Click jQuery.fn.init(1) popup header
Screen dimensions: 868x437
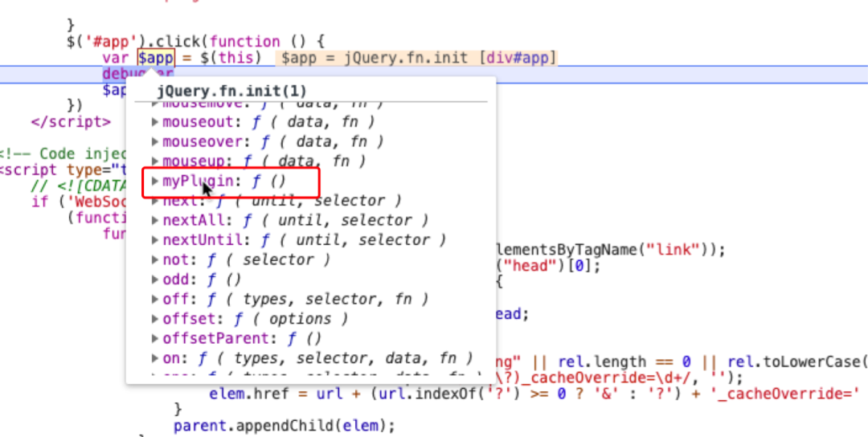pos(231,91)
